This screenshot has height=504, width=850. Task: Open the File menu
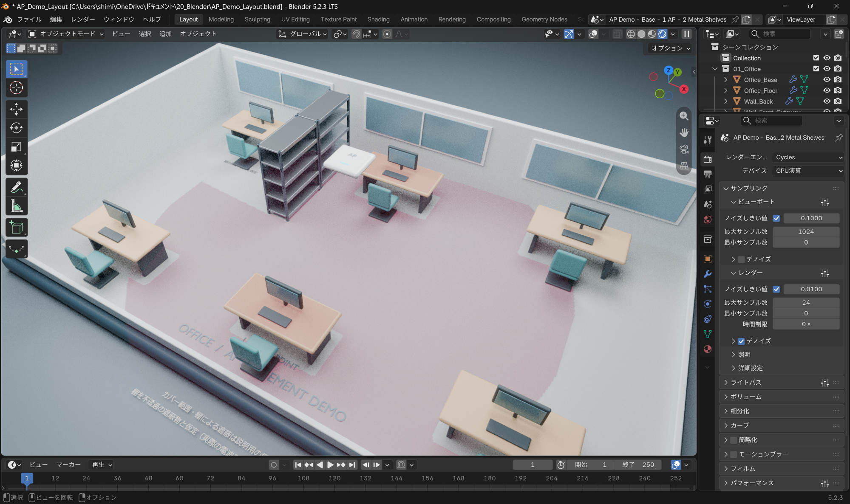pos(29,19)
